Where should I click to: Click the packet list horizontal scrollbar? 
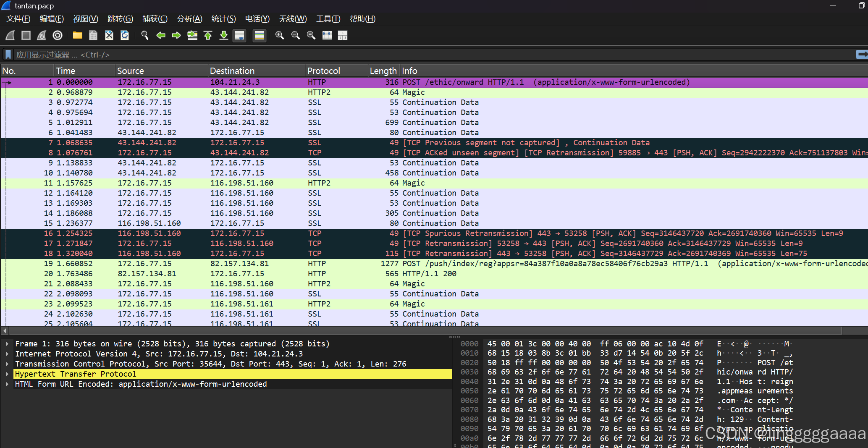(x=425, y=331)
